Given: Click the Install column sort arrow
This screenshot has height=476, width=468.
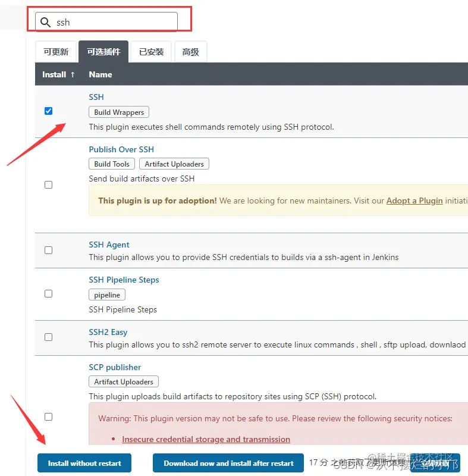Looking at the screenshot, I should tap(73, 74).
